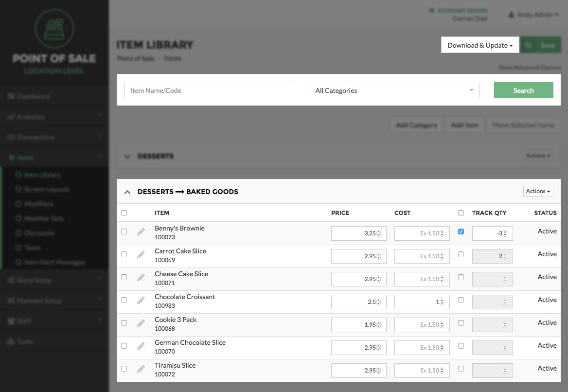The image size is (568, 392).
Task: Open the Download & Update dropdown
Action: click(x=480, y=45)
